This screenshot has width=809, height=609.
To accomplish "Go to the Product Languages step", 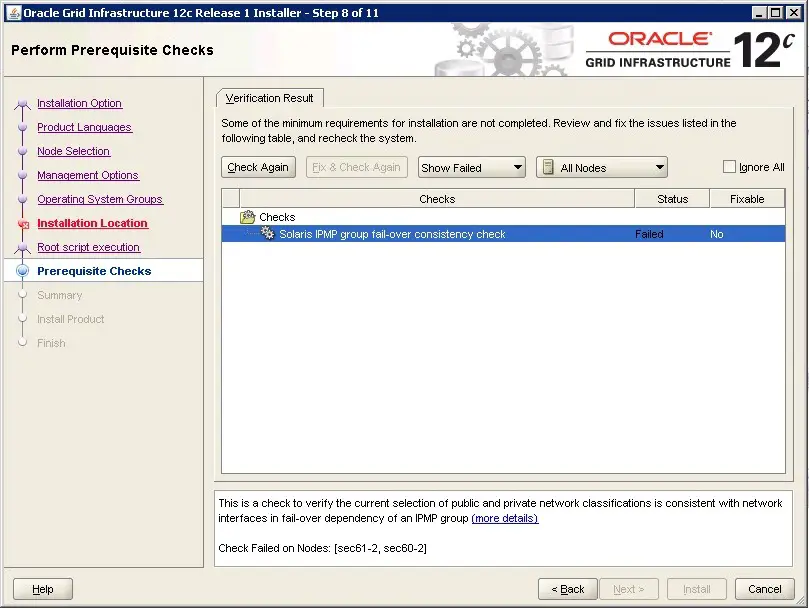I will pyautogui.click(x=85, y=127).
